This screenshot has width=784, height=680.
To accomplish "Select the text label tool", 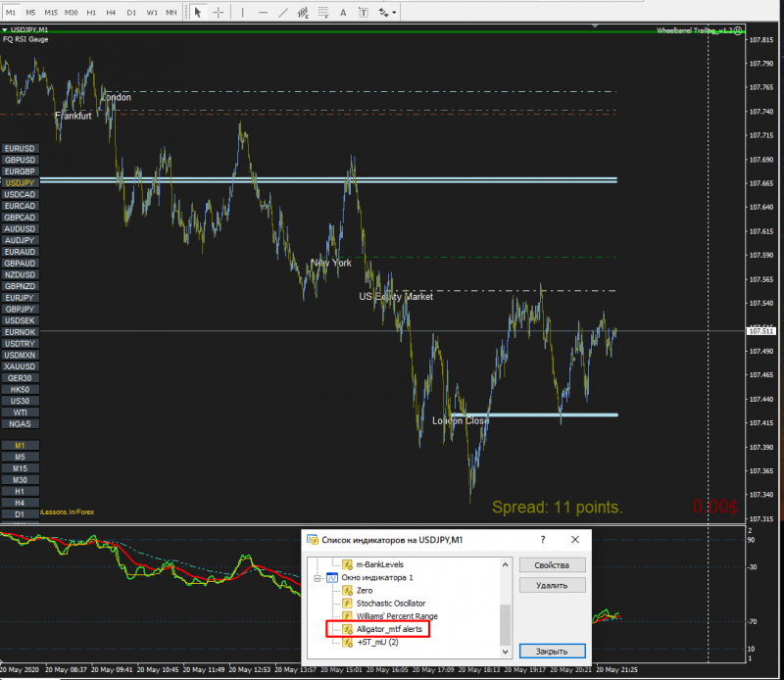I will [364, 13].
